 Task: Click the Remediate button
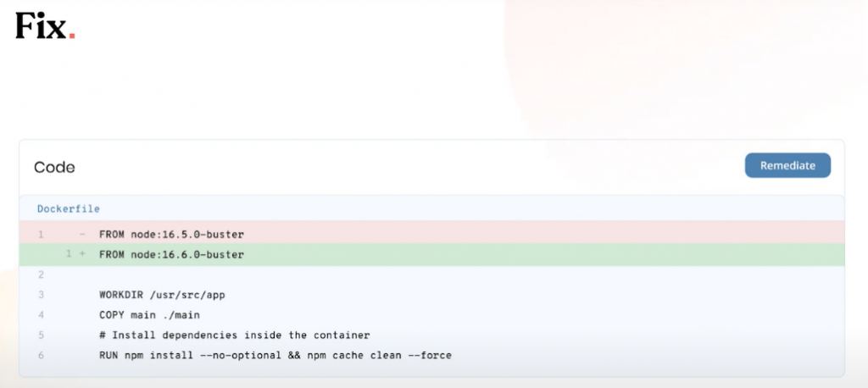pyautogui.click(x=787, y=165)
